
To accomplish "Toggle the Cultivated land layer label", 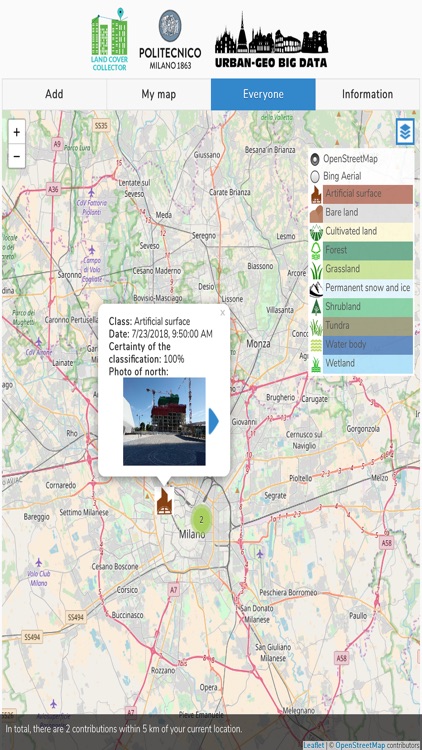I will pos(351,231).
